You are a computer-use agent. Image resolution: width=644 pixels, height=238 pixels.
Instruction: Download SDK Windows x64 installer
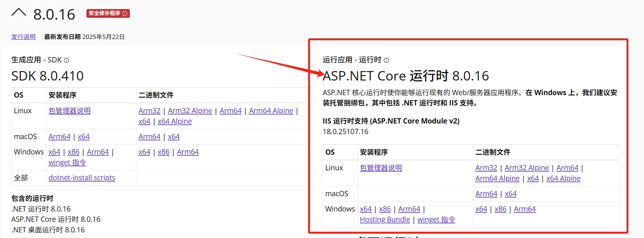(54, 152)
